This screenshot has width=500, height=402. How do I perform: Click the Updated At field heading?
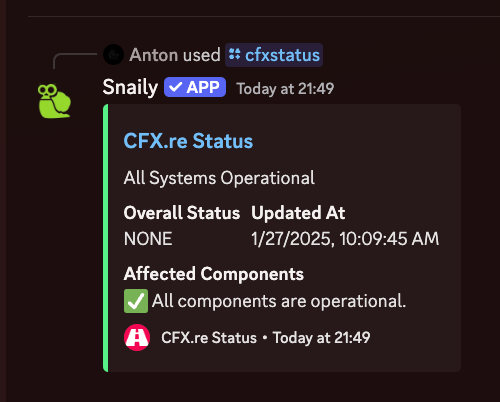[x=298, y=213]
